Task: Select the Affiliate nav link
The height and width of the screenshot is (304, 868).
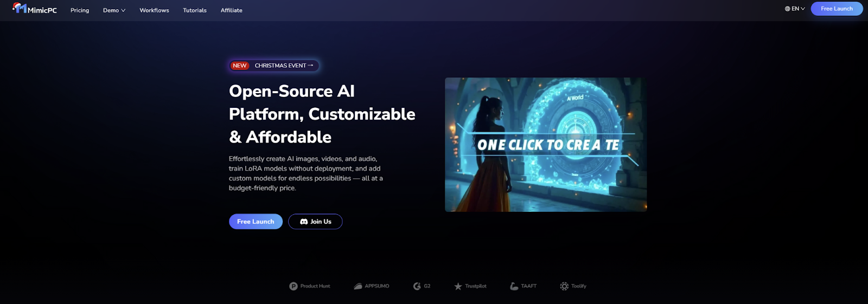Action: tap(231, 10)
